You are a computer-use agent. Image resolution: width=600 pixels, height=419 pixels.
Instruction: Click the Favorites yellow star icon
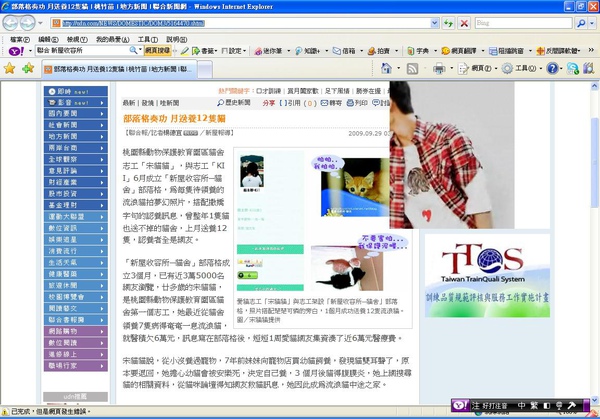(10, 68)
